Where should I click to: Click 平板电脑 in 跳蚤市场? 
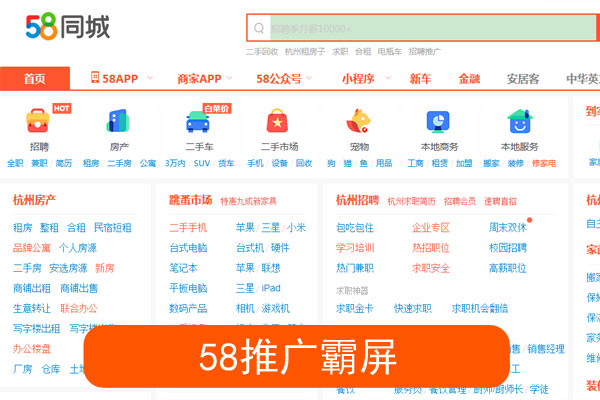pyautogui.click(x=188, y=288)
